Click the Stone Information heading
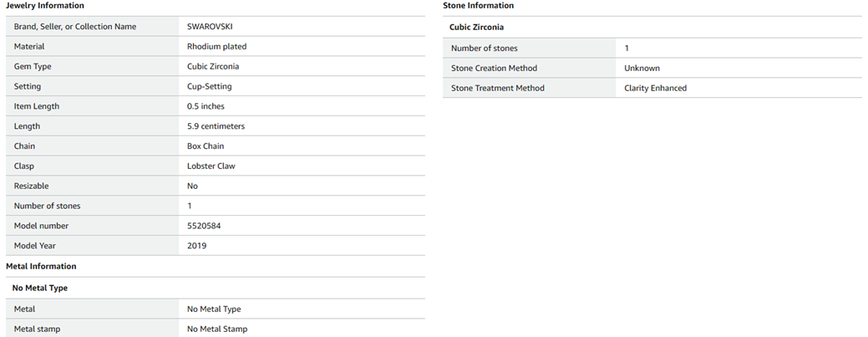Screen dimensions: 868x337 pos(478,6)
